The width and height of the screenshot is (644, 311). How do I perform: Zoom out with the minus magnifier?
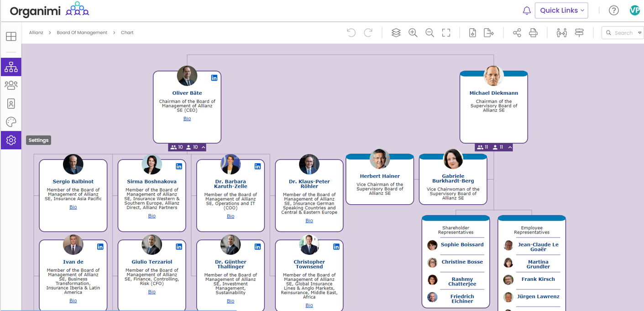coord(429,32)
